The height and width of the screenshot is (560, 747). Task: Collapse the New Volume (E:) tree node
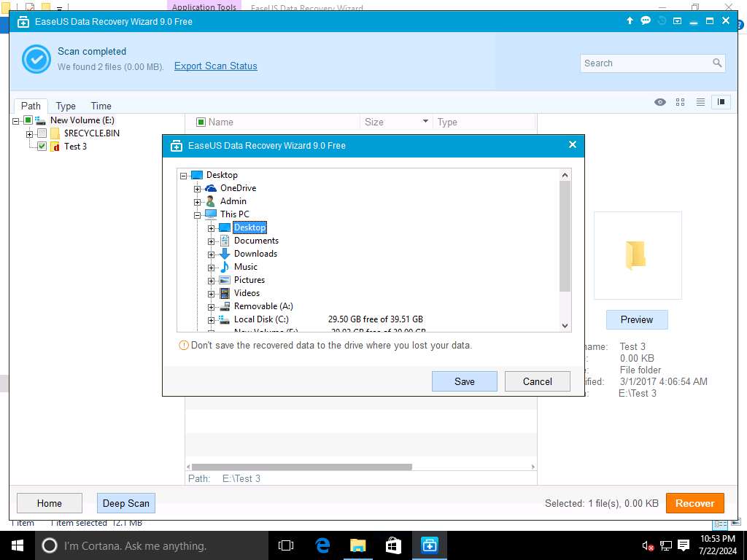tap(16, 121)
